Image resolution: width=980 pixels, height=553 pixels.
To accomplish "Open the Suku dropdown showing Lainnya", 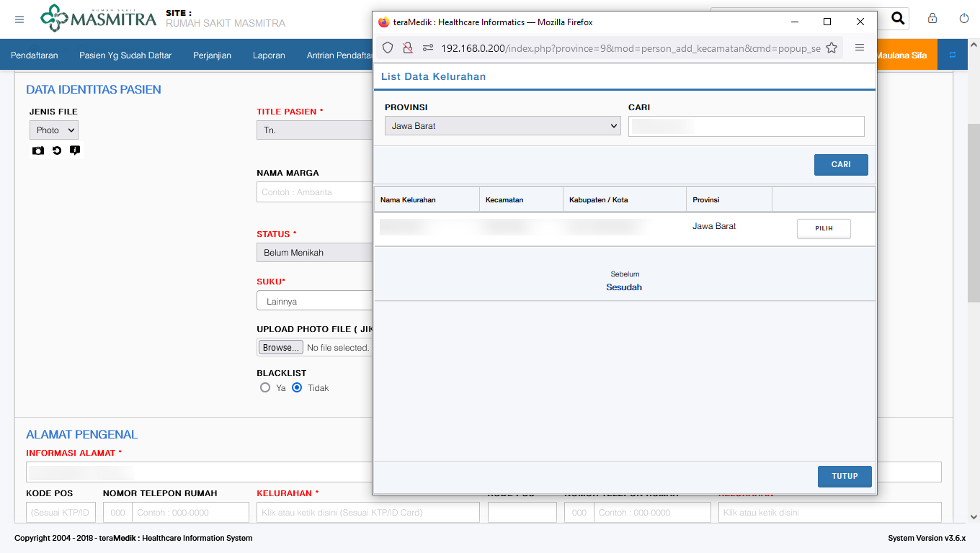I will click(x=314, y=301).
